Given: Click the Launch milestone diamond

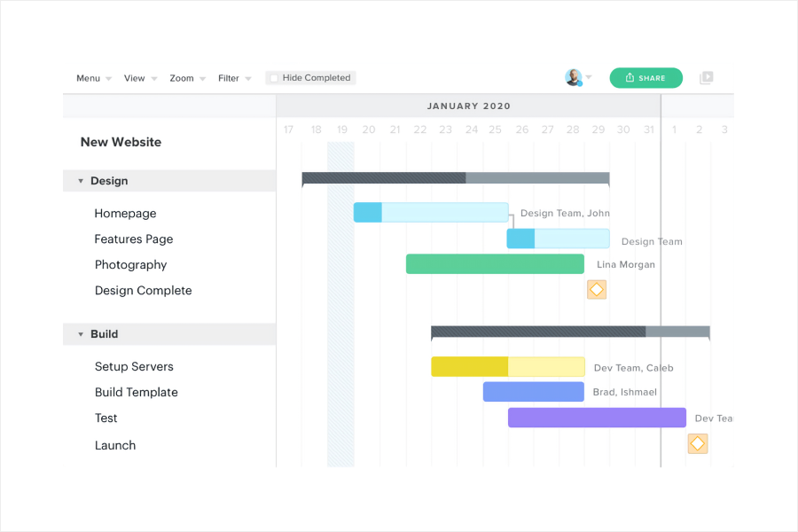Looking at the screenshot, I should [698, 443].
